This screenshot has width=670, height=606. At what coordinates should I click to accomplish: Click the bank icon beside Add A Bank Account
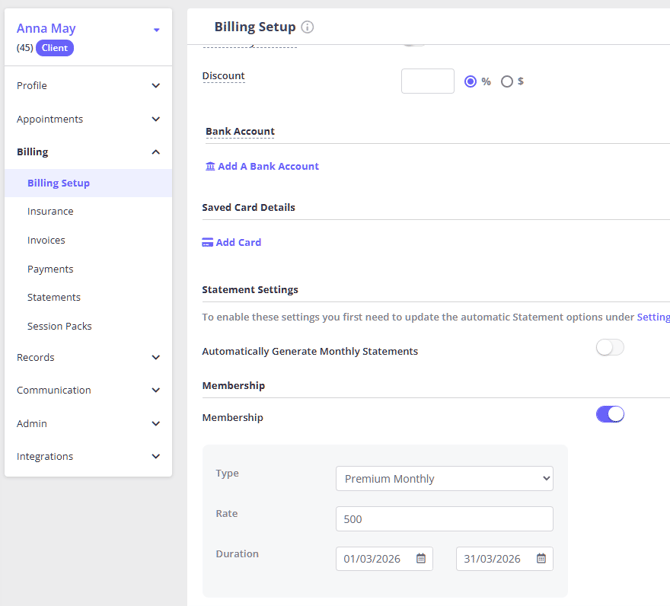(210, 167)
